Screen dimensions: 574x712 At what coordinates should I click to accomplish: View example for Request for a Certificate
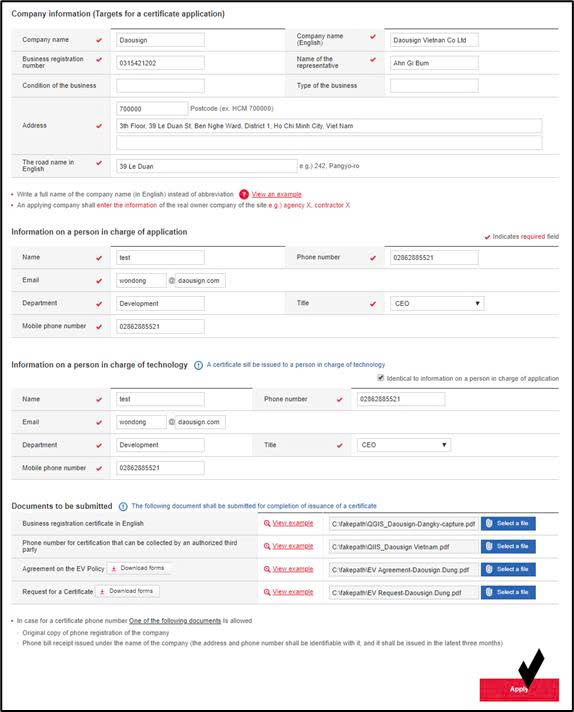pyautogui.click(x=293, y=592)
